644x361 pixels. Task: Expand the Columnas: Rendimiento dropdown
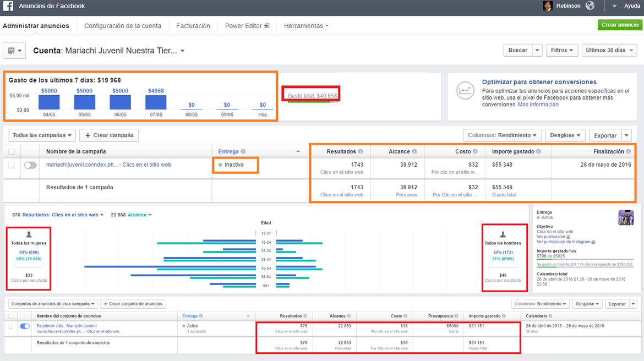click(502, 135)
